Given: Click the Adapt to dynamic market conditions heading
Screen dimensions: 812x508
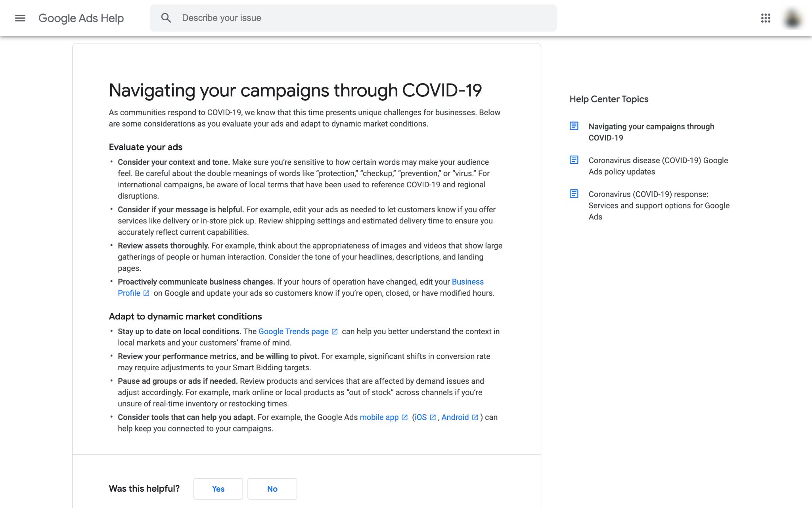Looking at the screenshot, I should point(185,316).
